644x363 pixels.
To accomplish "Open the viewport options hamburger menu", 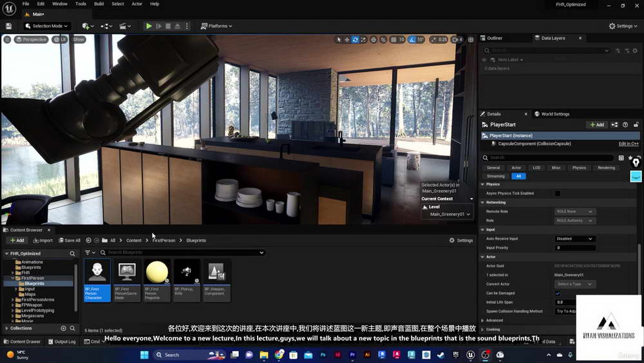I will tap(7, 39).
